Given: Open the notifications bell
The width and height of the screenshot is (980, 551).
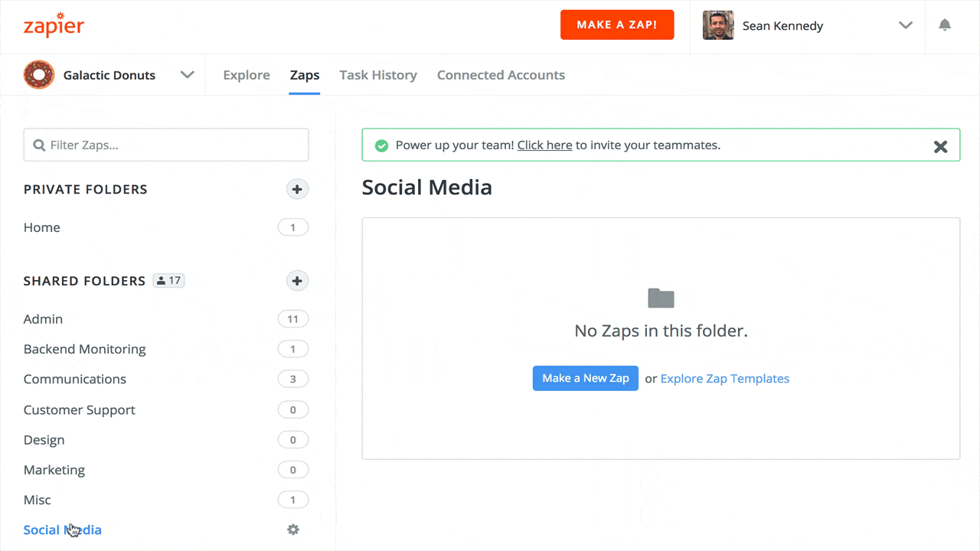Looking at the screenshot, I should (945, 25).
